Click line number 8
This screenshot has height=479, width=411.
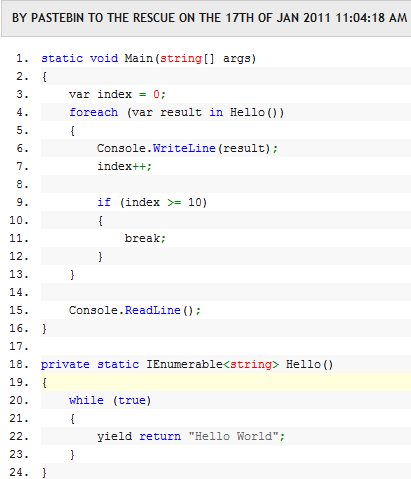22,184
